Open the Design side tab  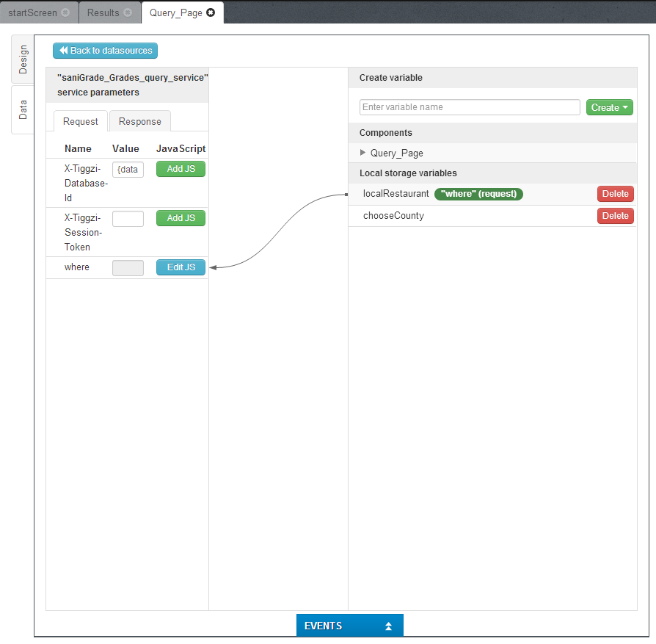(x=23, y=59)
